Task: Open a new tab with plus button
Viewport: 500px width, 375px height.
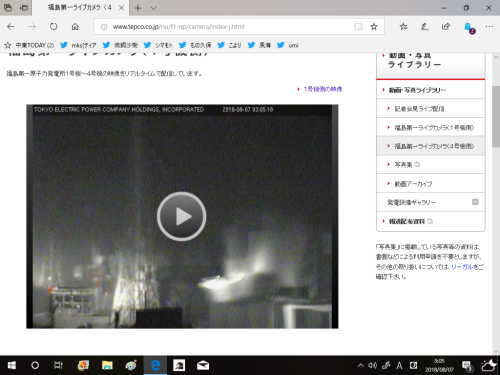Action: [x=138, y=8]
